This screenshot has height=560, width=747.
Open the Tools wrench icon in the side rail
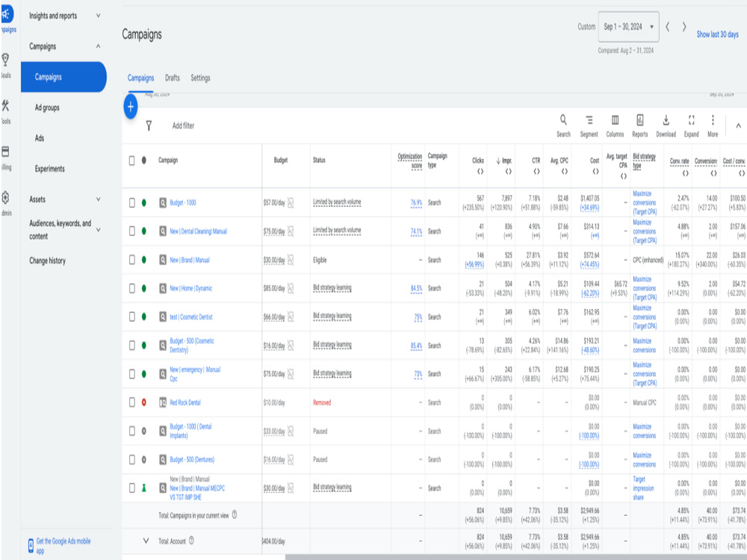(5, 106)
